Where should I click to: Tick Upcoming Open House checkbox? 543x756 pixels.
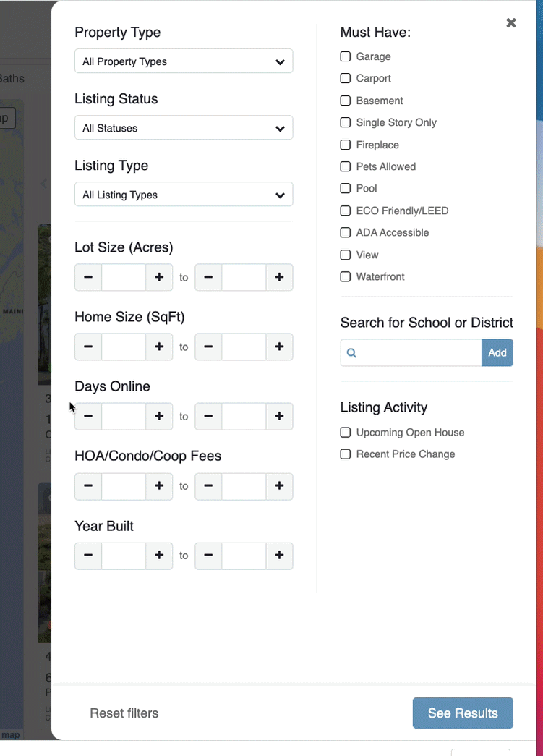[x=346, y=433]
